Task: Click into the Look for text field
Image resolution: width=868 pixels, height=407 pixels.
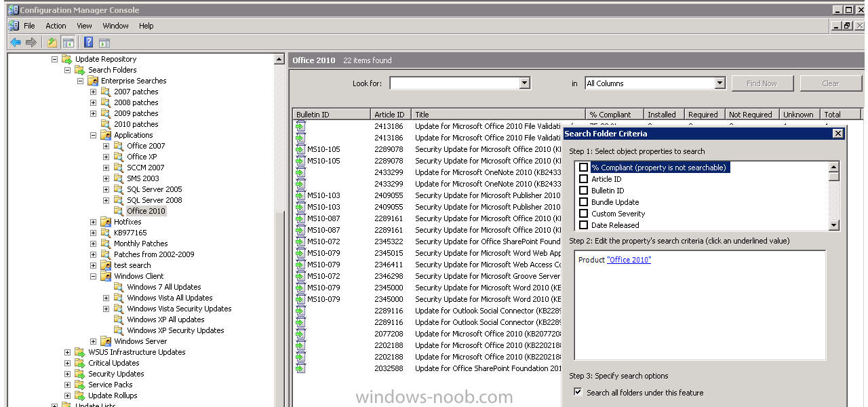Action: tap(454, 83)
